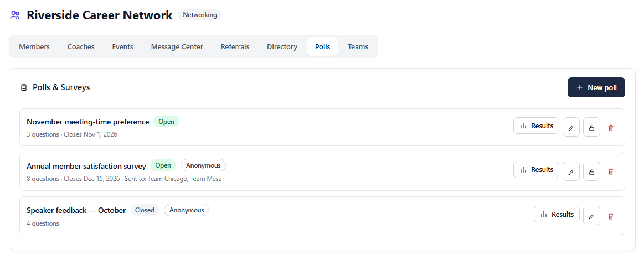The height and width of the screenshot is (260, 644).
Task: Click the Speaker feedback — October title
Action: click(76, 210)
